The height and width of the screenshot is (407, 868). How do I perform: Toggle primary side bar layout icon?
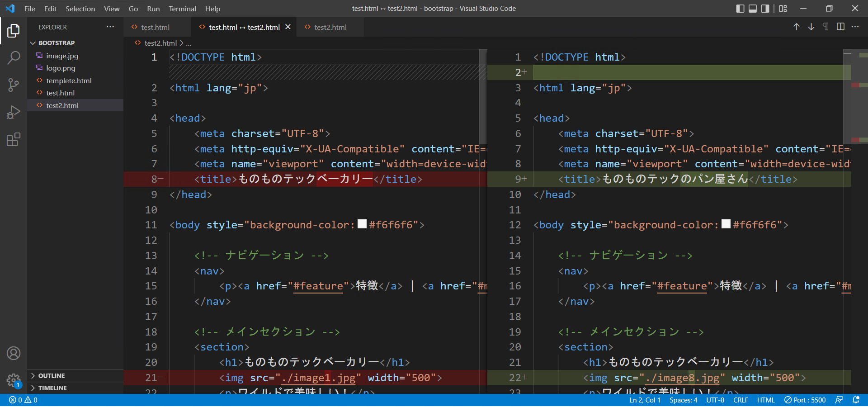(740, 9)
